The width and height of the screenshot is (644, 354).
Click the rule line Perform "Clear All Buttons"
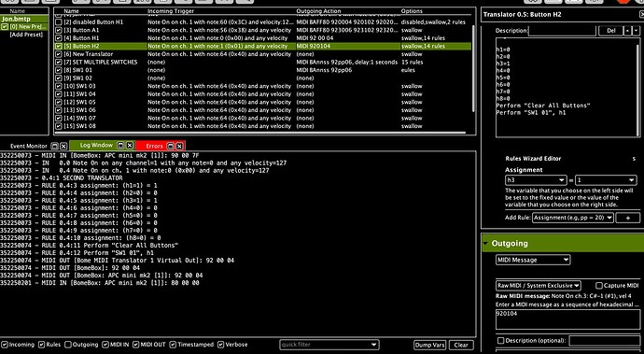[543, 106]
